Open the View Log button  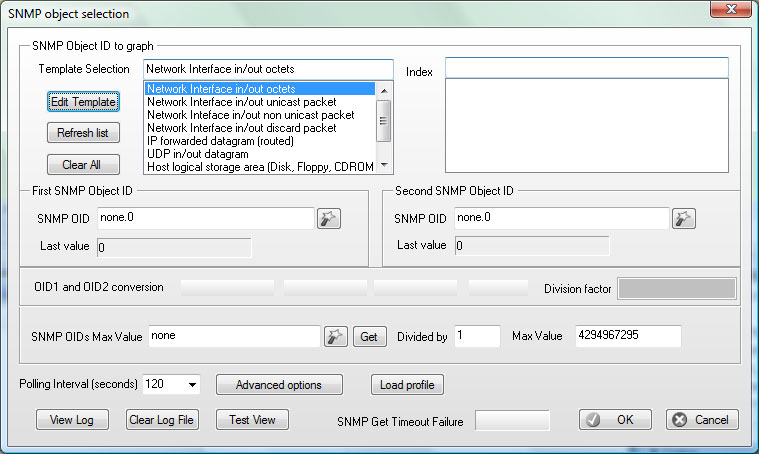[72, 420]
